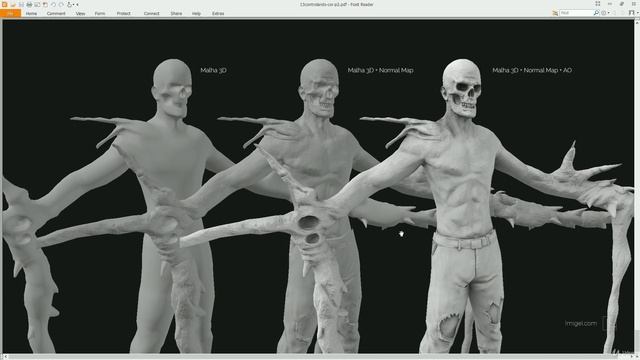Click the Print icon in quick access toolbar

pos(29,4)
